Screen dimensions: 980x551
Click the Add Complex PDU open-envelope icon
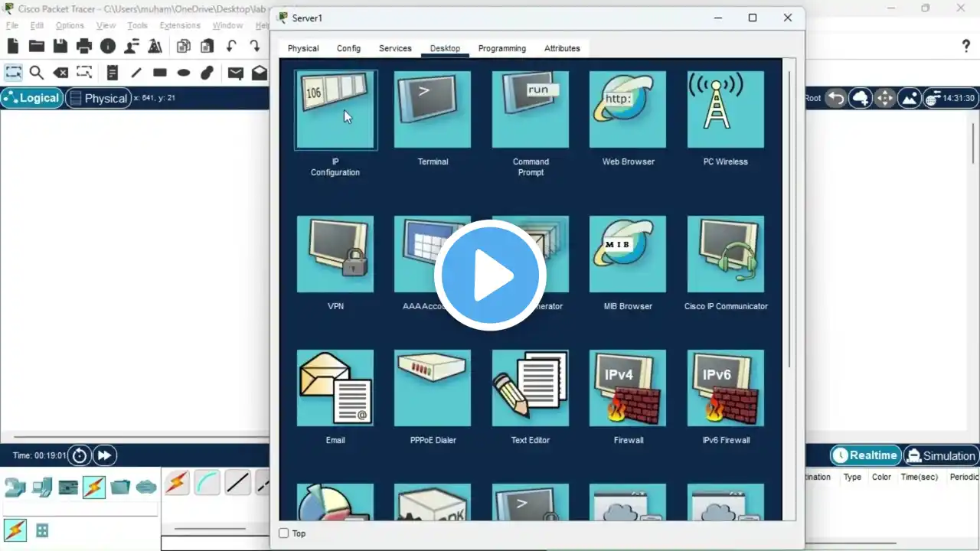point(260,73)
